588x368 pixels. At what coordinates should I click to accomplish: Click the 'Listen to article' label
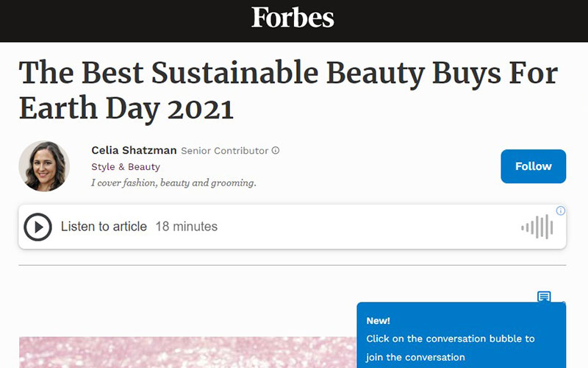point(104,227)
